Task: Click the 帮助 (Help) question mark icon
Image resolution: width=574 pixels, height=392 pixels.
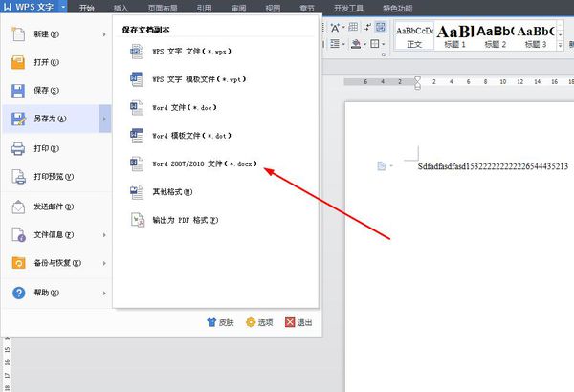Action: pyautogui.click(x=19, y=293)
